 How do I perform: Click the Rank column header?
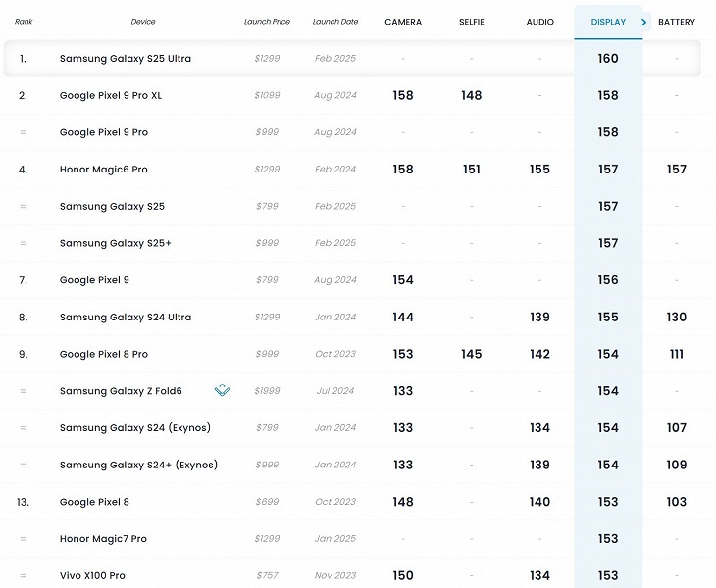[x=24, y=22]
